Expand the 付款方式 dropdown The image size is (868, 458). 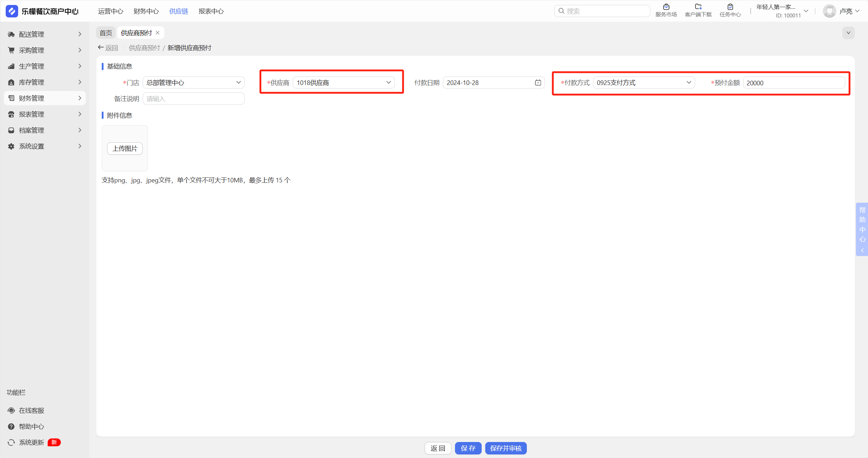644,82
